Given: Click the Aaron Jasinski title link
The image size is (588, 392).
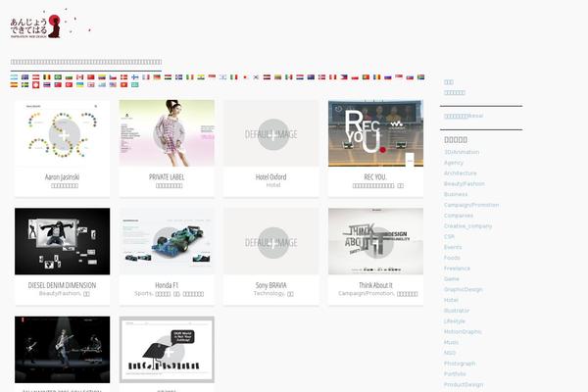Looking at the screenshot, I should (x=63, y=177).
